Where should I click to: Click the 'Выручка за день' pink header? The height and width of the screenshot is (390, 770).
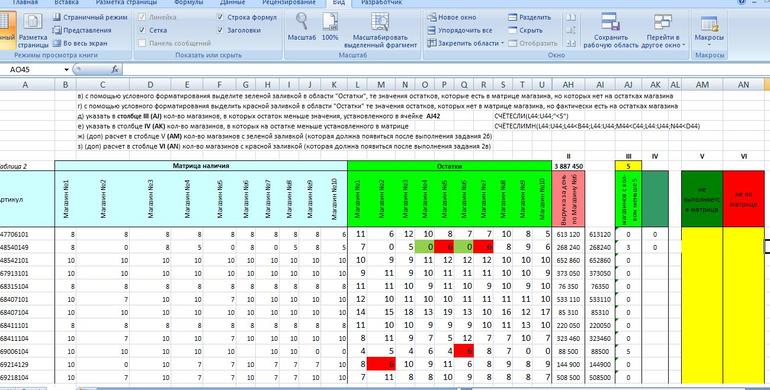pyautogui.click(x=568, y=199)
